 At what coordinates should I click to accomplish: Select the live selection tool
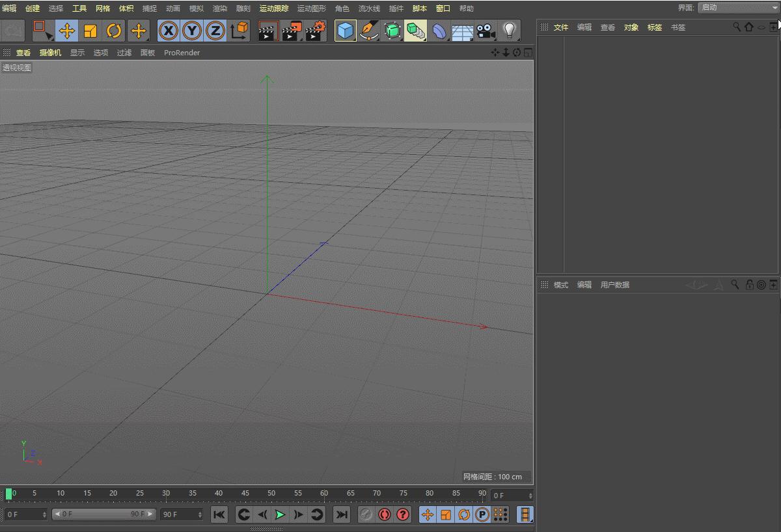tap(43, 30)
